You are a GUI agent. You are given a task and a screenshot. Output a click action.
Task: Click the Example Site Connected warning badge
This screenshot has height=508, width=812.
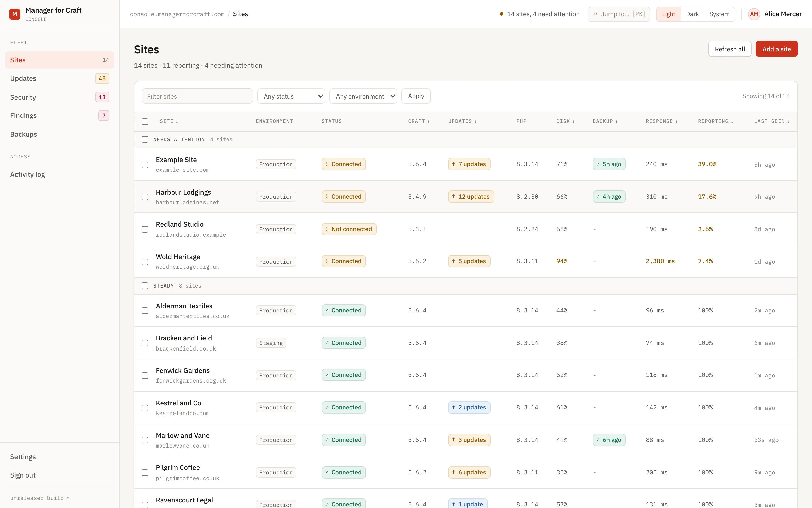coord(343,164)
